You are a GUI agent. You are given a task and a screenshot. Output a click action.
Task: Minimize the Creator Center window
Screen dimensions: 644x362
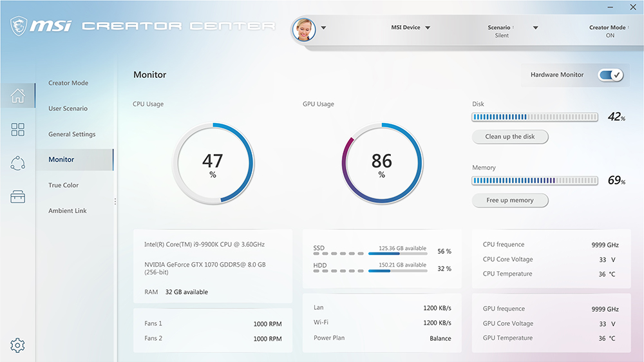click(x=611, y=7)
